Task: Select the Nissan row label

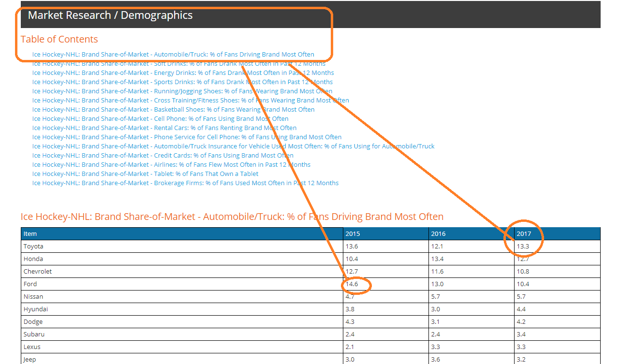Action: point(33,297)
